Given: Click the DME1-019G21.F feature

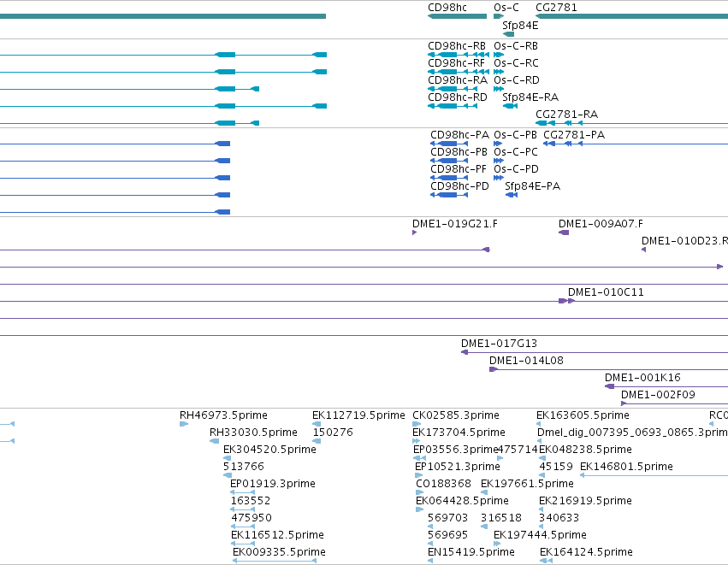Looking at the screenshot, I should (455, 224).
